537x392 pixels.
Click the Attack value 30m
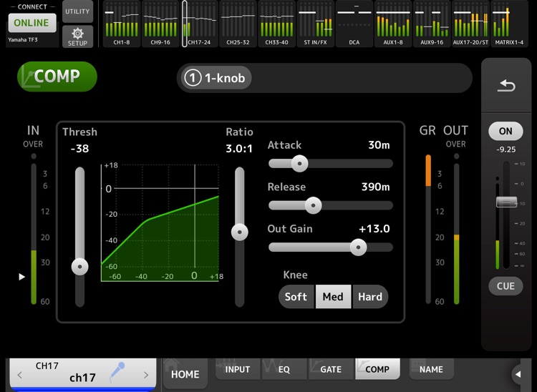click(x=379, y=145)
